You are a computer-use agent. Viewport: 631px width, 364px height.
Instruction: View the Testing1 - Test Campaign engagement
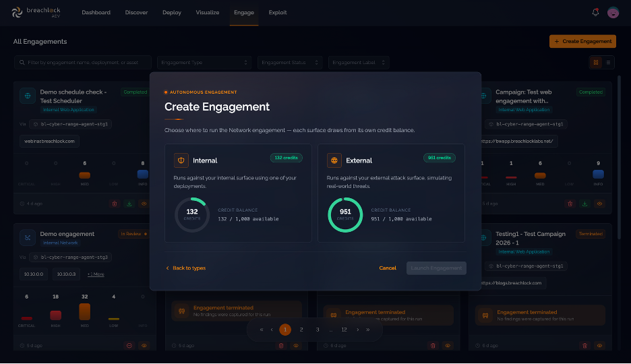point(599,346)
